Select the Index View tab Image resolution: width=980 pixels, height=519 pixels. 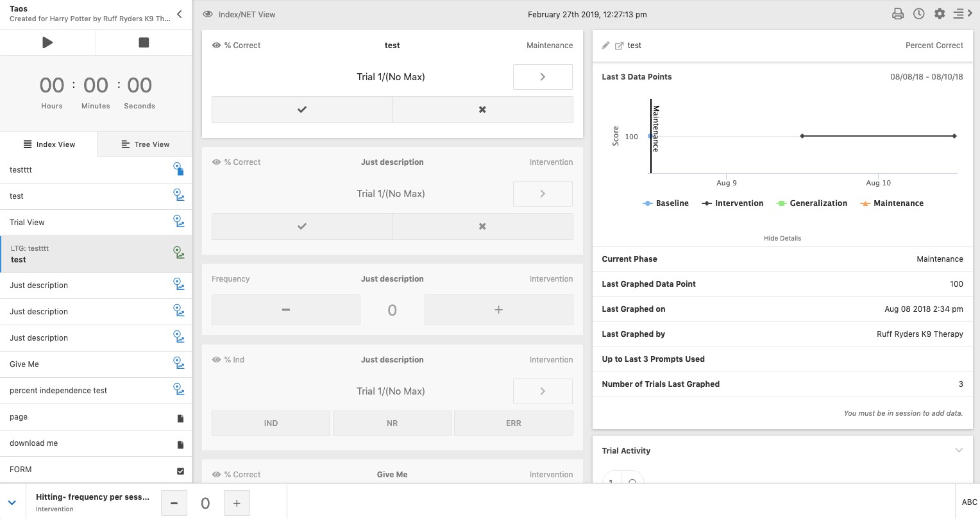coord(49,144)
